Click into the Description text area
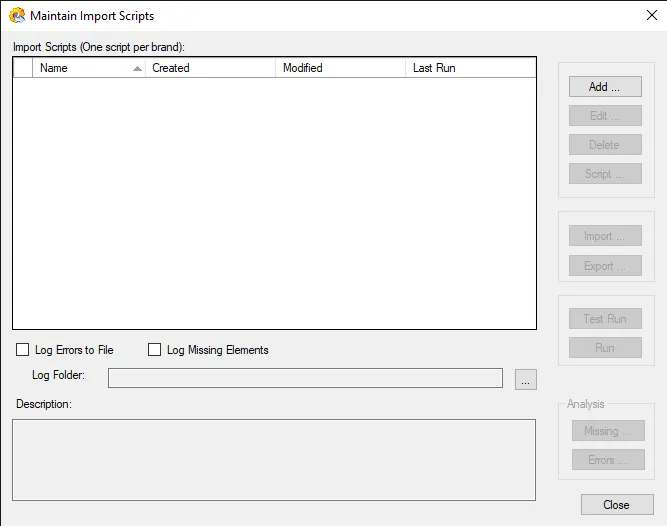Image resolution: width=667 pixels, height=526 pixels. [274, 460]
